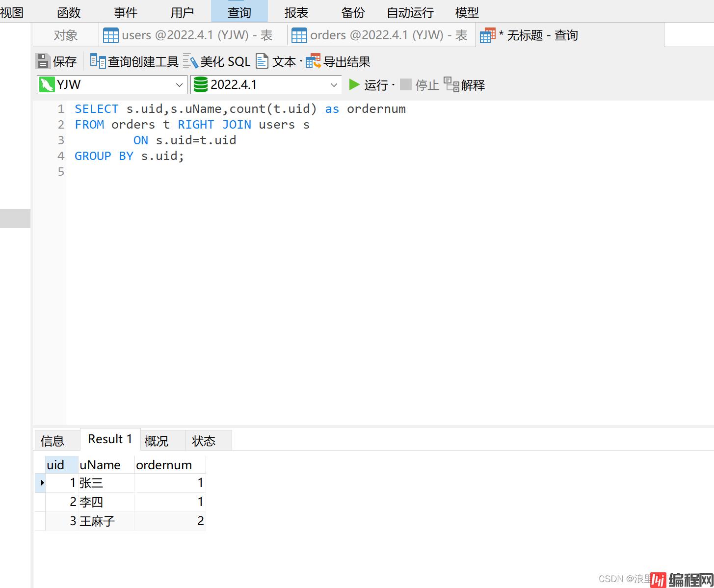Open the 事件 menu item
The image size is (714, 588).
(x=126, y=13)
